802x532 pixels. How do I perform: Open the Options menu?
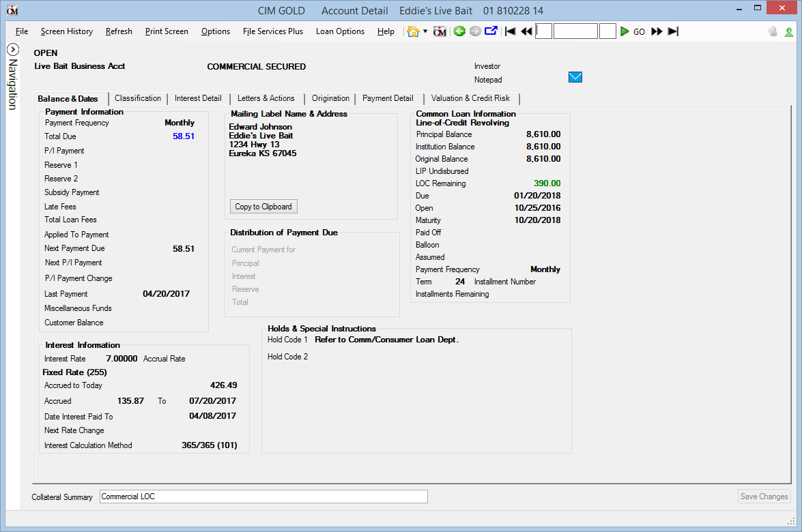tap(216, 31)
